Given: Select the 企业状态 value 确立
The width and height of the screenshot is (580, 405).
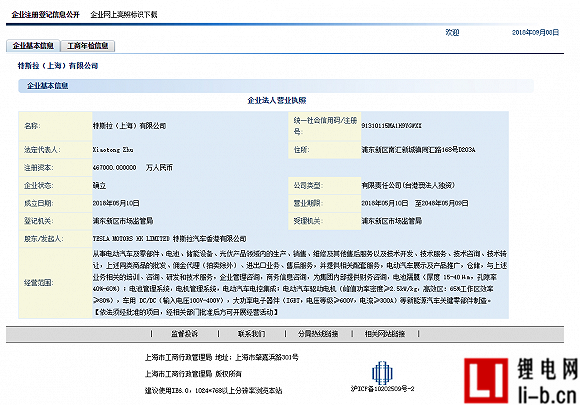Looking at the screenshot, I should pos(100,185).
